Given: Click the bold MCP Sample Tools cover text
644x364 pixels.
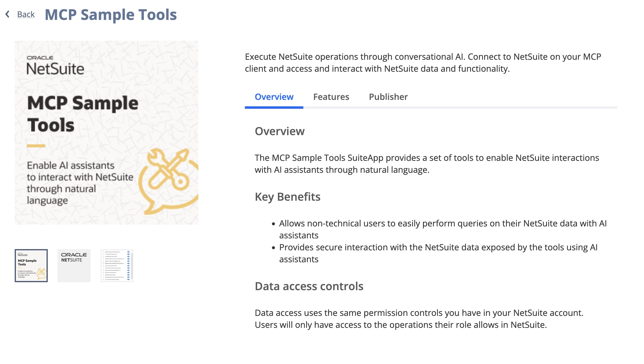Looking at the screenshot, I should click(83, 114).
